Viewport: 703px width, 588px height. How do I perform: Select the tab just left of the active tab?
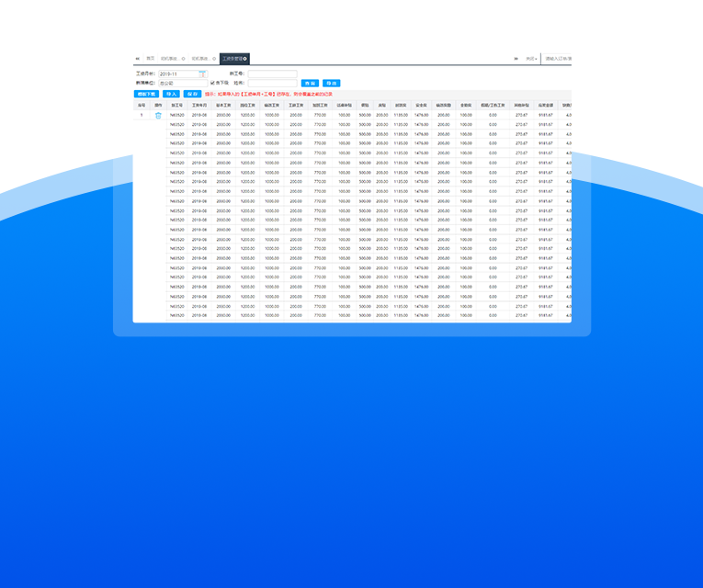pyautogui.click(x=200, y=58)
